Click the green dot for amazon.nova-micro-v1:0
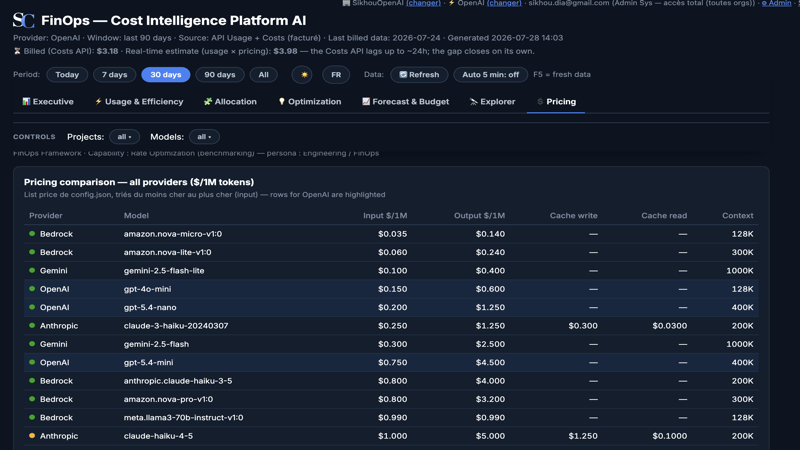 coord(32,234)
